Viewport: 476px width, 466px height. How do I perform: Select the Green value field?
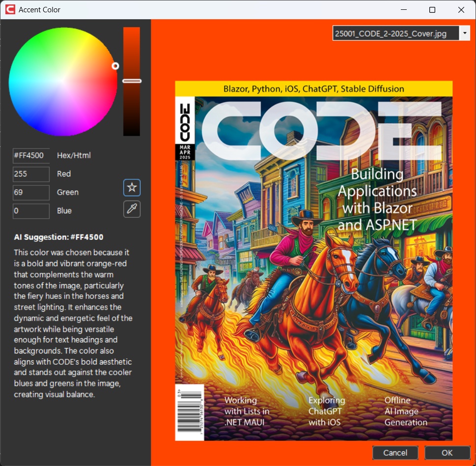(x=31, y=193)
